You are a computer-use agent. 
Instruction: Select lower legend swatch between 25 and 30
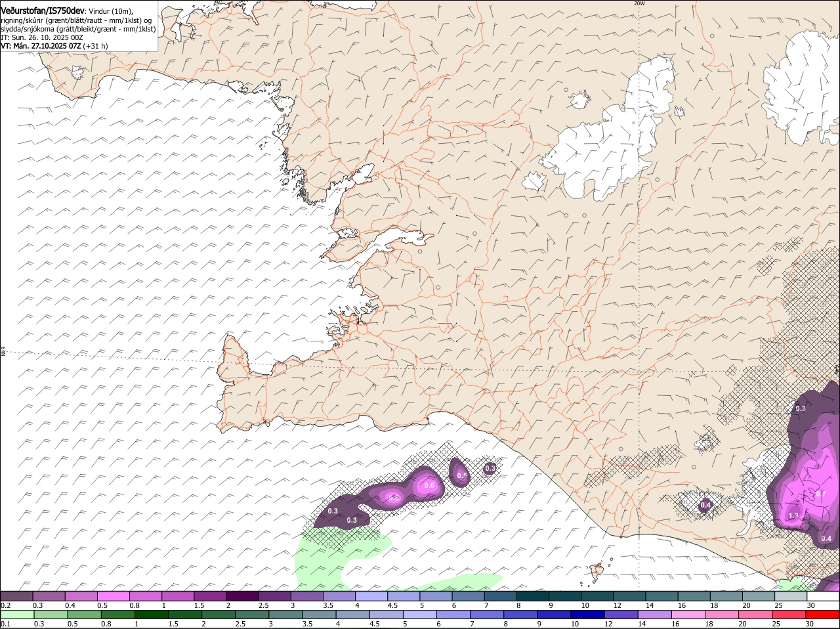click(x=789, y=615)
